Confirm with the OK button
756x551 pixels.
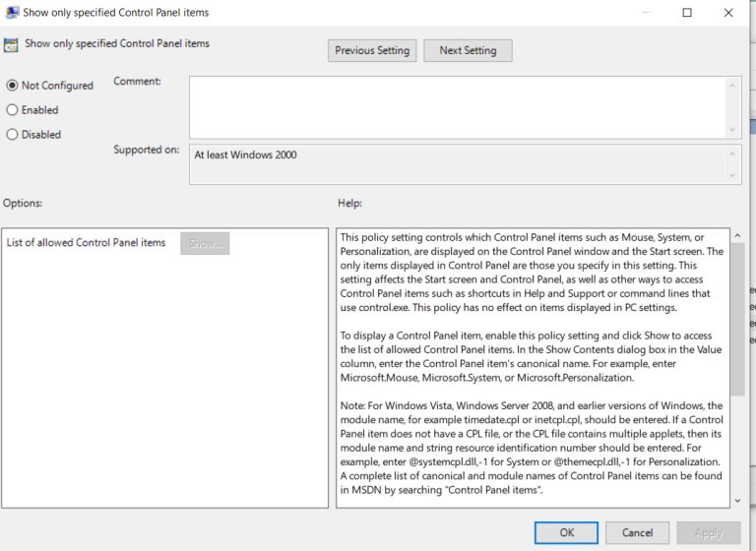(567, 532)
